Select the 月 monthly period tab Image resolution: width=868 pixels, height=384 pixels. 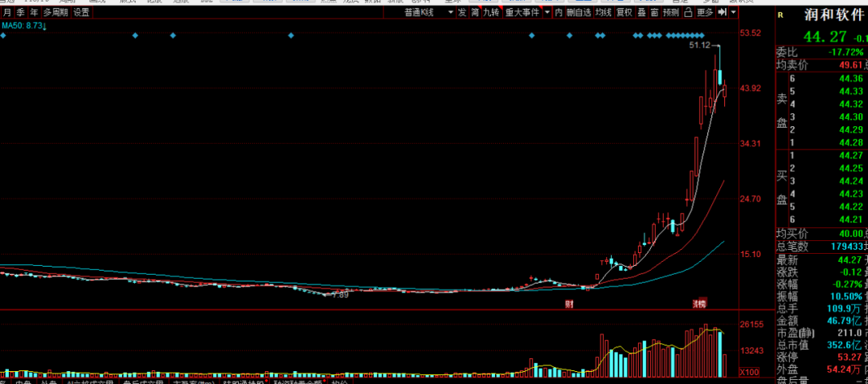(x=6, y=12)
